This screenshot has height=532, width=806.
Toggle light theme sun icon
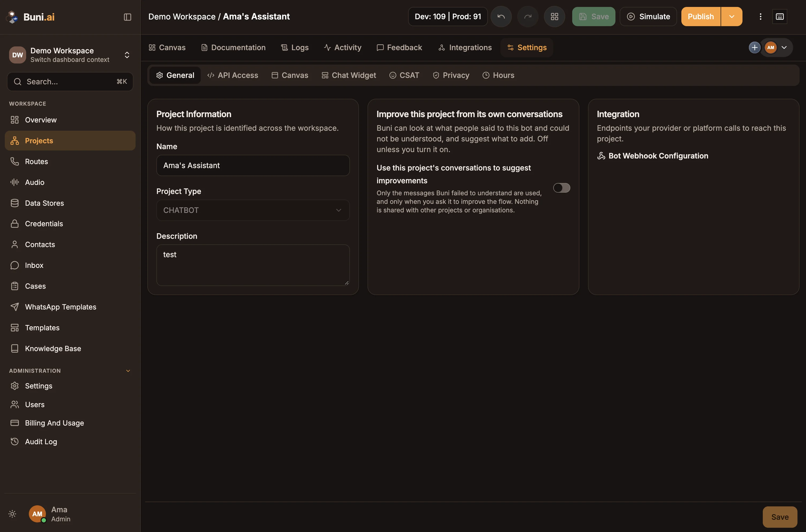12,514
